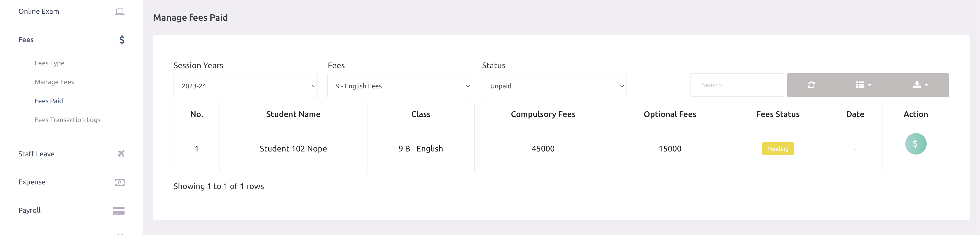Click the Expense money icon
Image resolution: width=980 pixels, height=235 pixels.
[119, 182]
